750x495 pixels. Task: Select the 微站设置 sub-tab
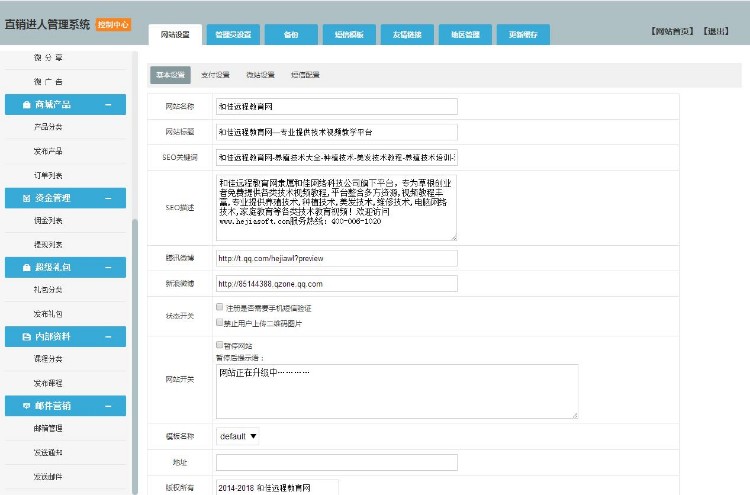260,75
